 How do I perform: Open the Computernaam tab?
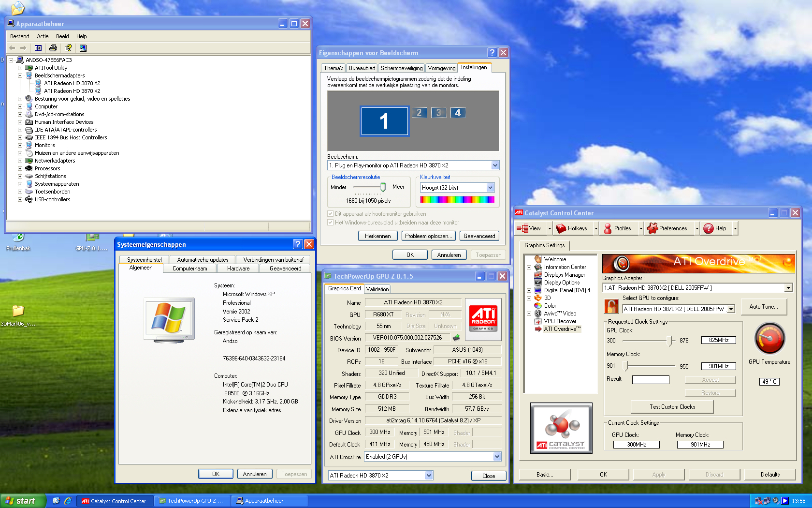pos(189,269)
